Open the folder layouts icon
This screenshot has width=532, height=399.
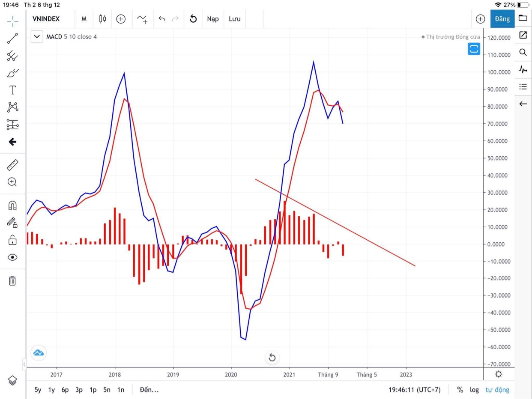tap(523, 18)
